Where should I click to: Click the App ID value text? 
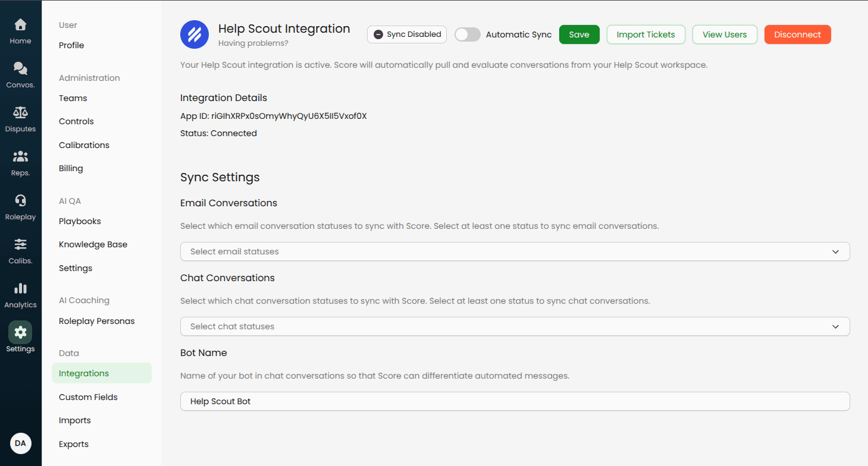[289, 116]
